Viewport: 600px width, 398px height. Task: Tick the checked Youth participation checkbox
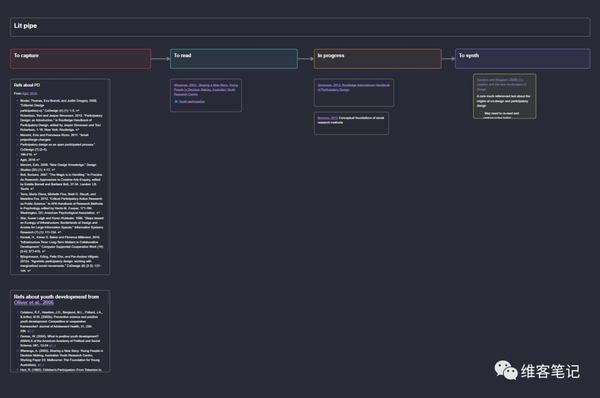tap(176, 101)
